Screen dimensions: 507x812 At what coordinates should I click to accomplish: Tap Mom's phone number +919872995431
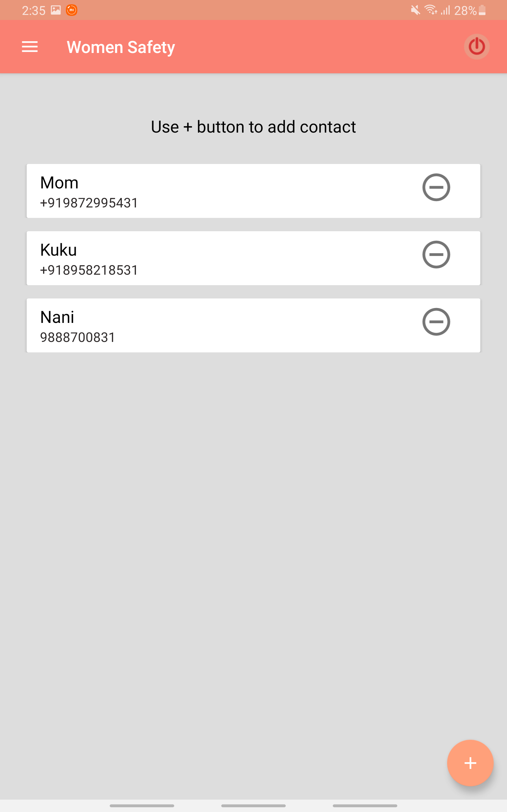tap(89, 203)
